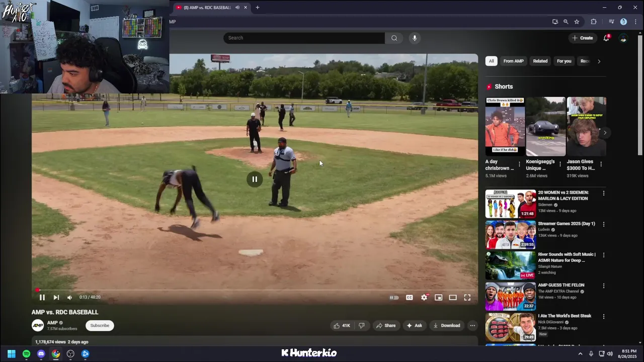Bookmark this page with the star

click(577, 22)
